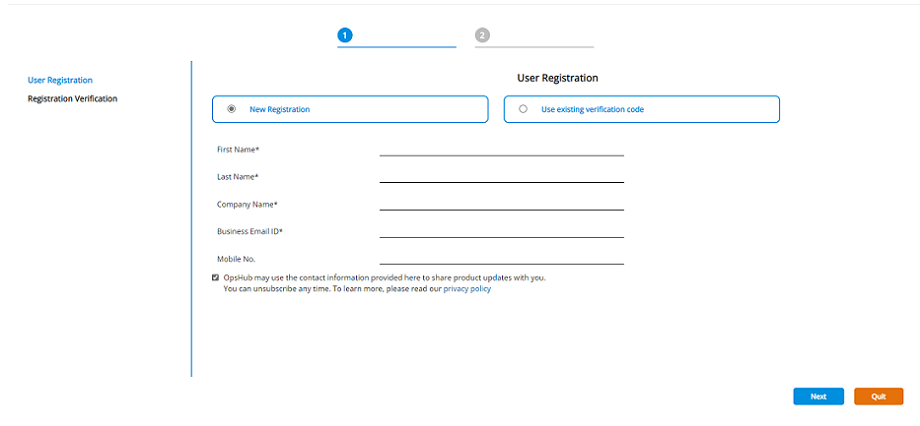Uncheck the OpsHub contact information checkbox
The image size is (920, 426).
[216, 277]
